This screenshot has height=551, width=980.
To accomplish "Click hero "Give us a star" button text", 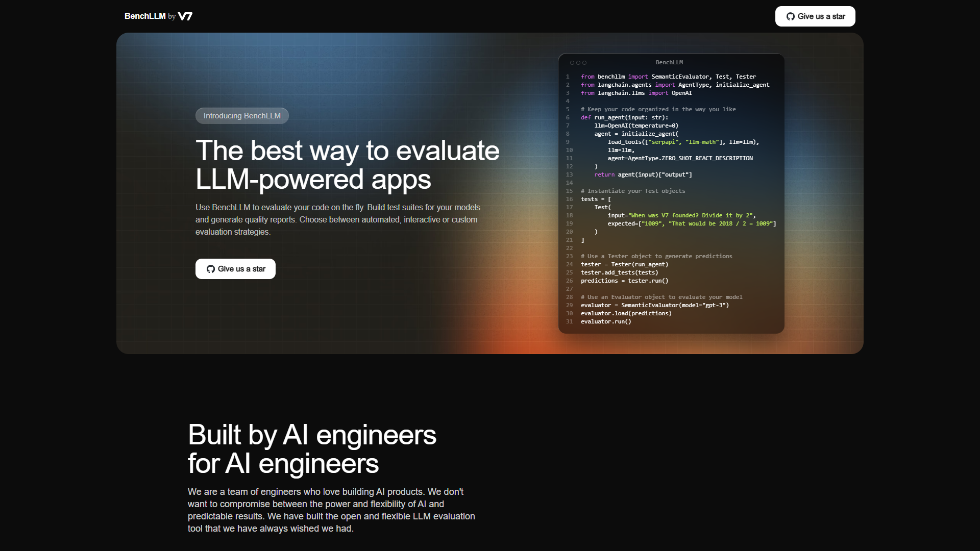I will [x=241, y=269].
